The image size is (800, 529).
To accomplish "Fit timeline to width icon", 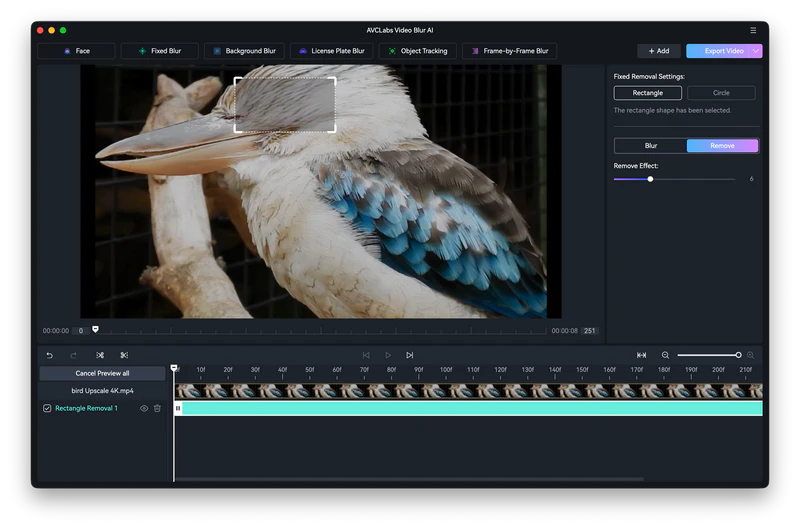I will pos(641,356).
